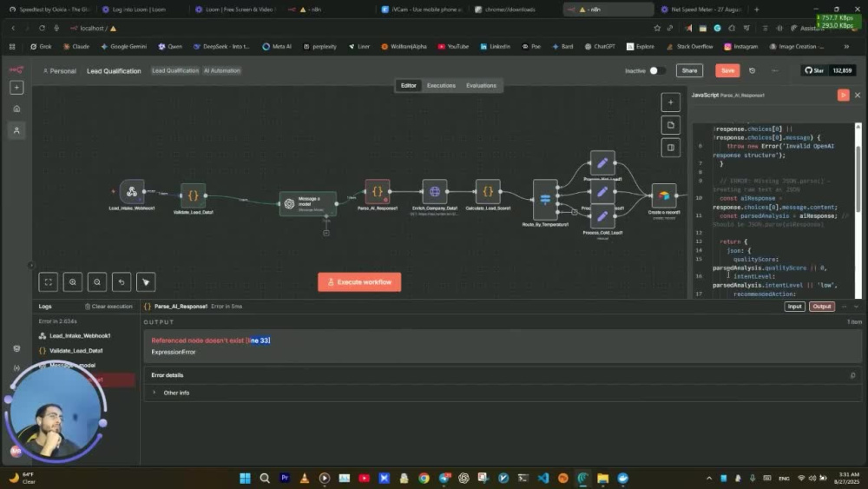Zoom out on the canvas
868x489 pixels.
[97, 282]
